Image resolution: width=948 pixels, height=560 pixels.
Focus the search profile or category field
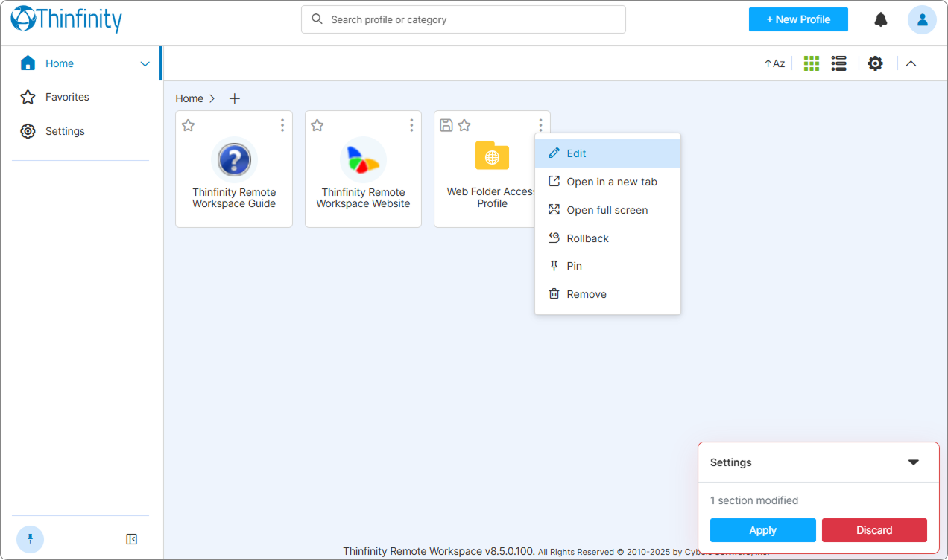coord(463,19)
